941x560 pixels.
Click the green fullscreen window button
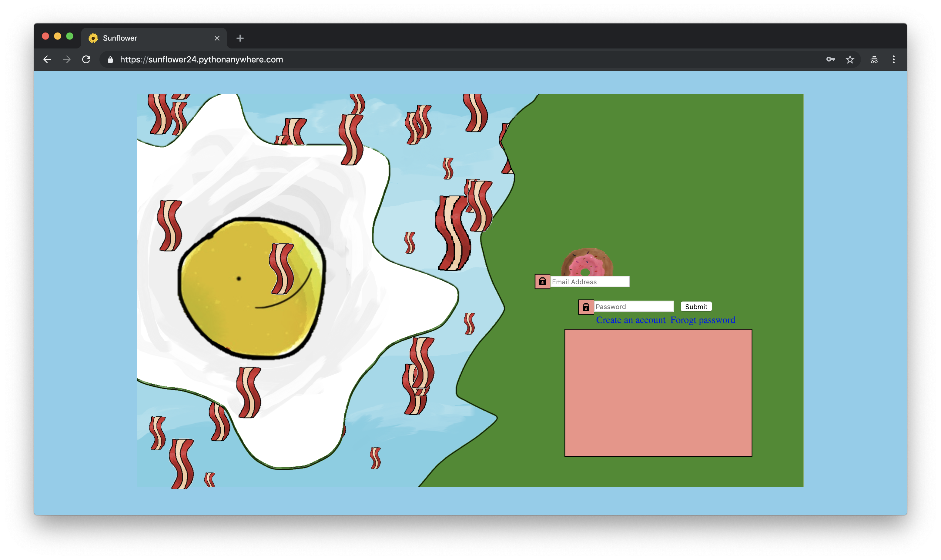tap(70, 36)
